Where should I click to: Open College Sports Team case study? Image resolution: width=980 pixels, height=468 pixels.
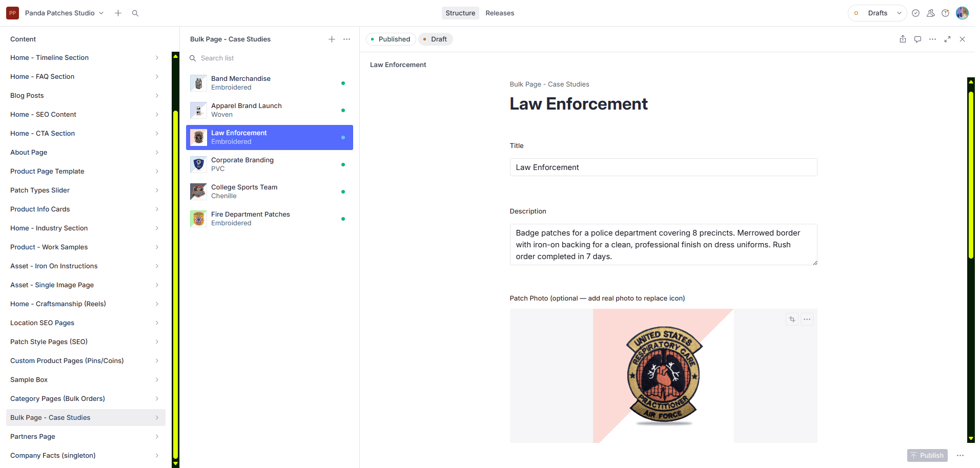270,192
